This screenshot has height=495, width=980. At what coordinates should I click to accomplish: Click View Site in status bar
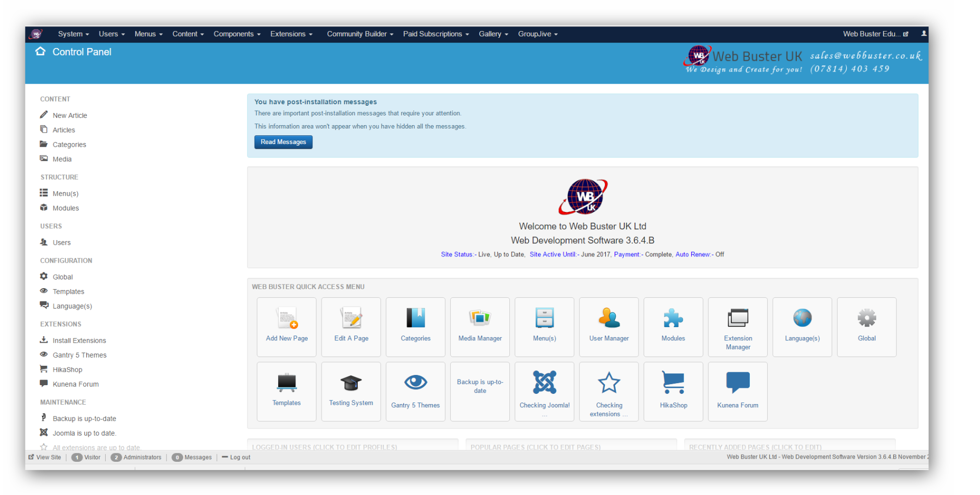(x=45, y=457)
